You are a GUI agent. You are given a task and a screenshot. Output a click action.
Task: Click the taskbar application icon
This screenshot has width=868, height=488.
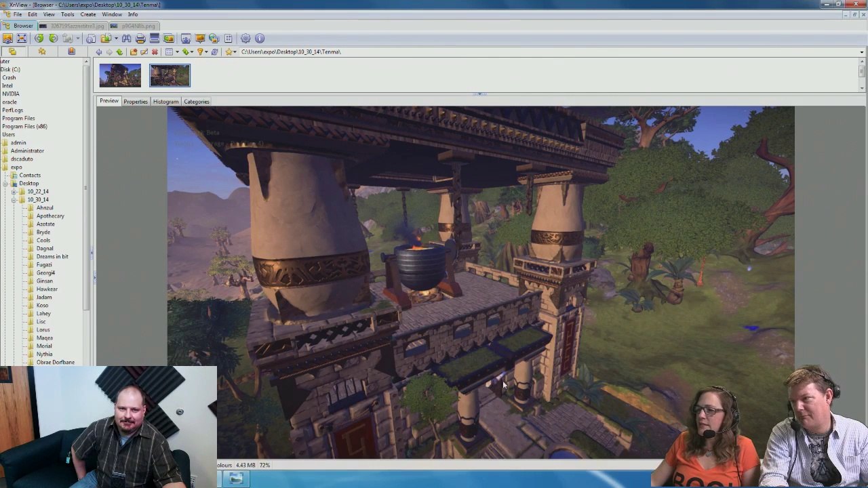[235, 479]
